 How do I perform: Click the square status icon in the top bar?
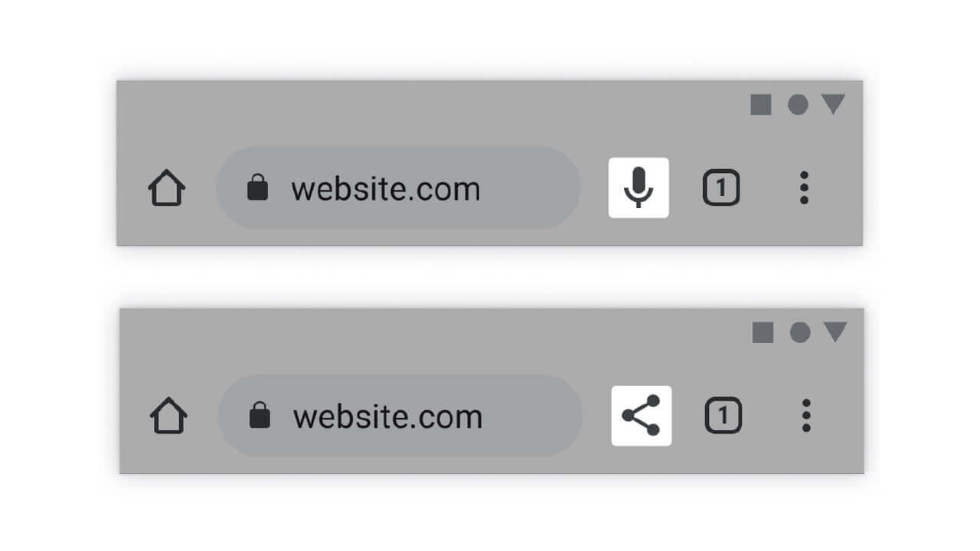[761, 105]
